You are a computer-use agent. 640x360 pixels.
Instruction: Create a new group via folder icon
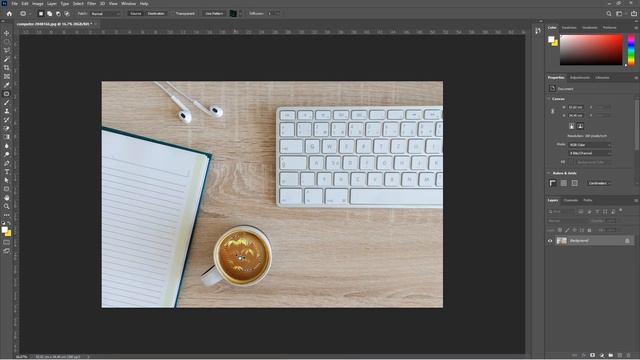(x=611, y=356)
